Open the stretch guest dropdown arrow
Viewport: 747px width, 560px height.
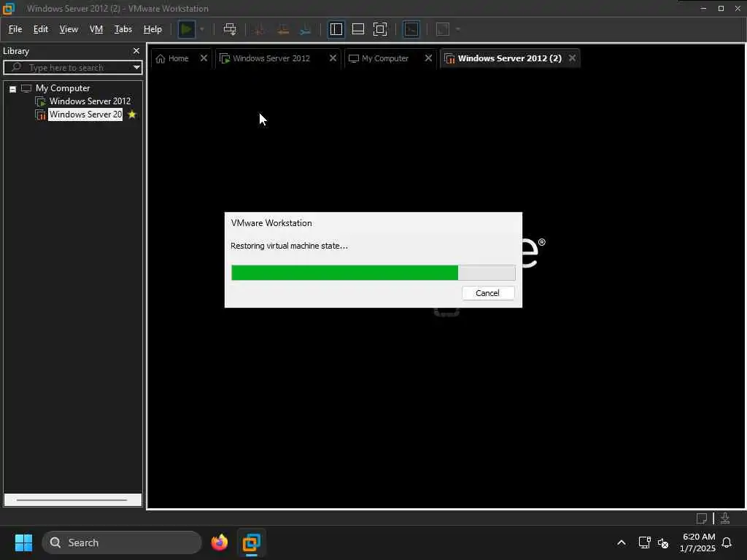click(x=458, y=29)
